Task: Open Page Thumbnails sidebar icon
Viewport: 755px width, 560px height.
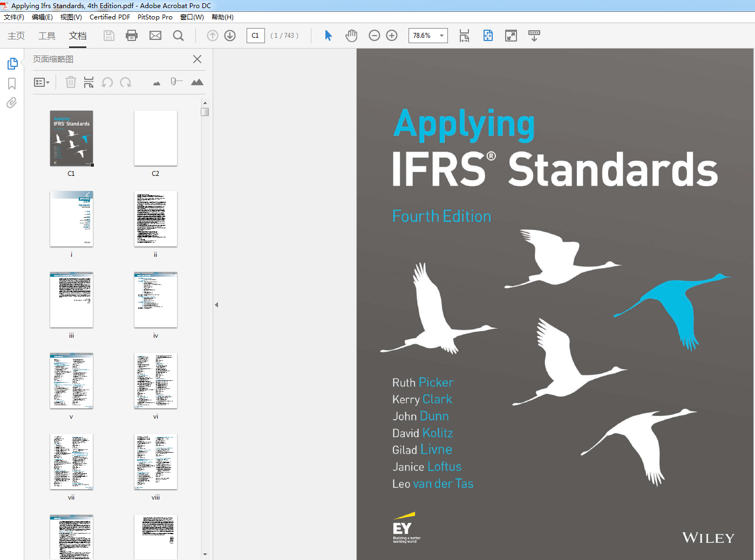Action: click(12, 64)
